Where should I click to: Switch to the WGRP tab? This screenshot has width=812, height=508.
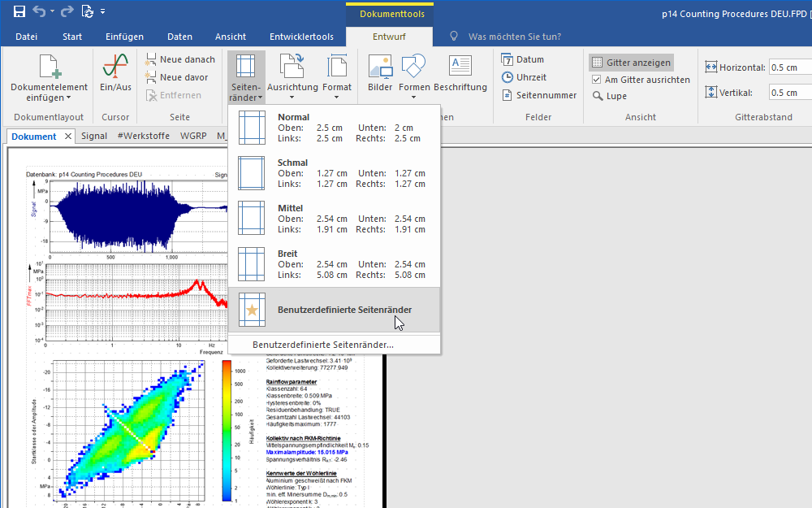point(193,136)
